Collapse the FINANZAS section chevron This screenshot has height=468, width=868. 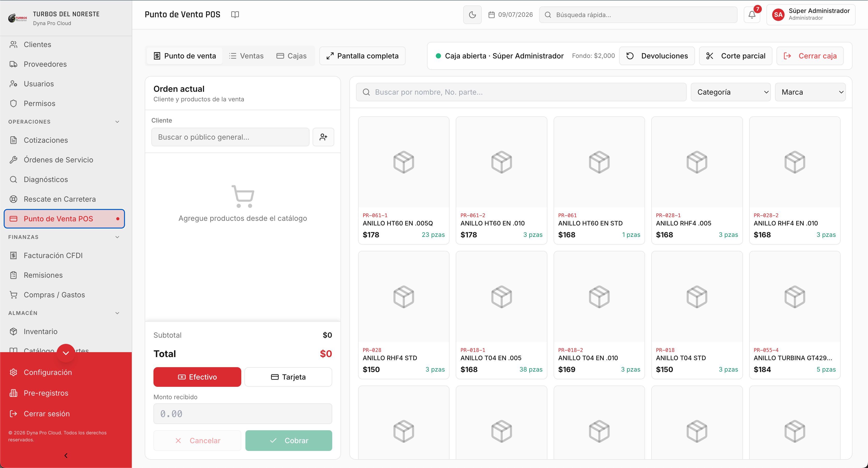[x=117, y=237]
